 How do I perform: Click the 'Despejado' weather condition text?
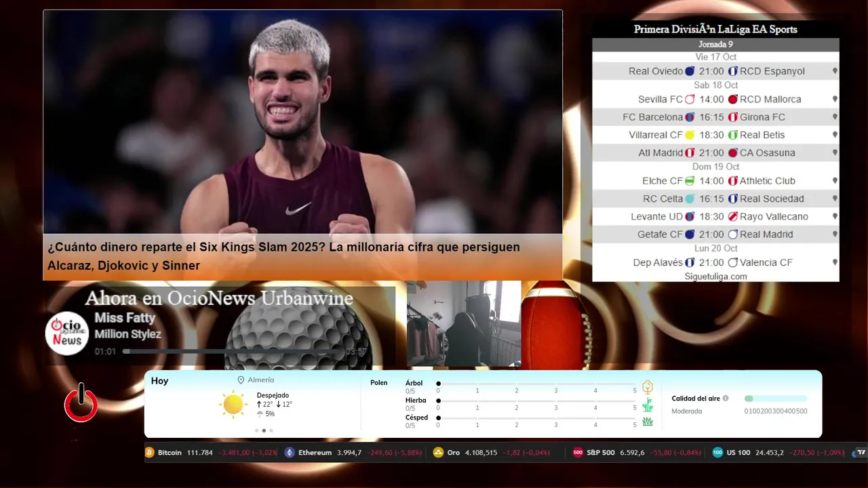(x=273, y=395)
